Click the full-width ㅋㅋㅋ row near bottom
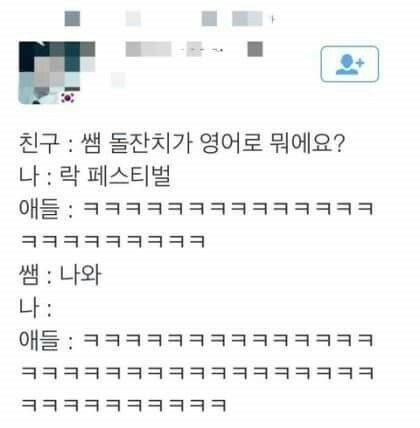 (197, 372)
